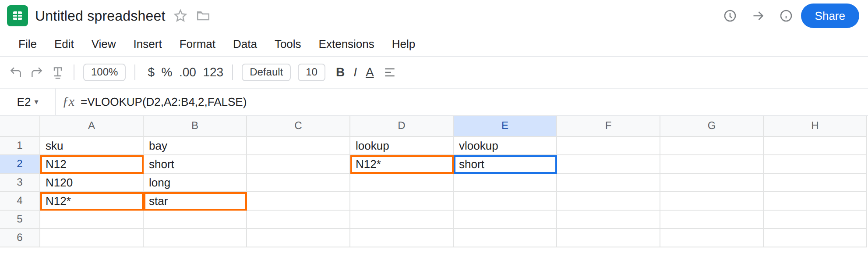Open the Insert menu
The width and height of the screenshot is (868, 272).
point(148,44)
